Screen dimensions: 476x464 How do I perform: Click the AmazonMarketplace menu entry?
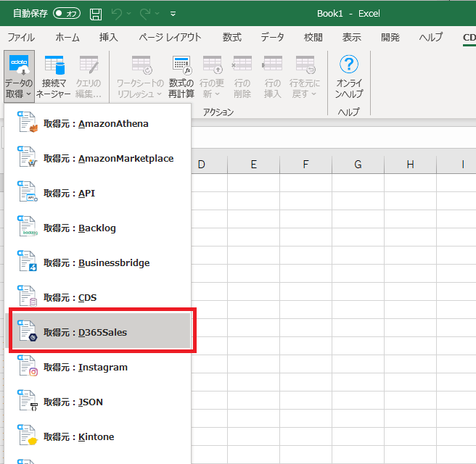(x=108, y=159)
